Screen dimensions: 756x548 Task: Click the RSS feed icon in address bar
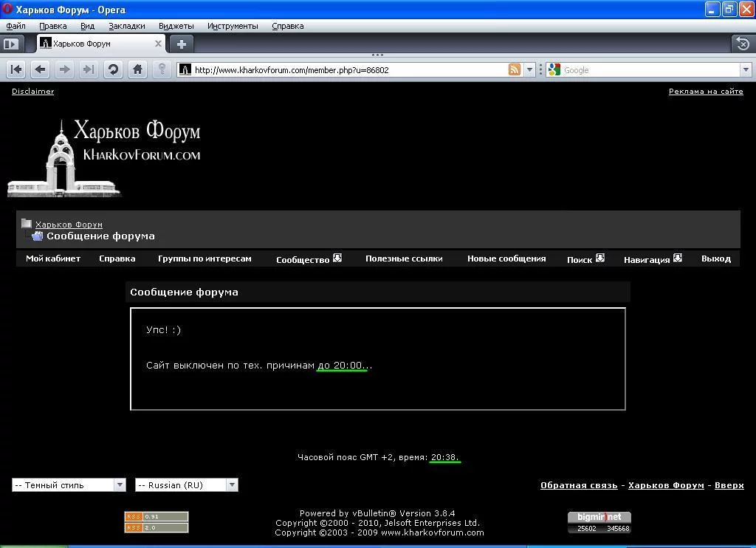[515, 69]
